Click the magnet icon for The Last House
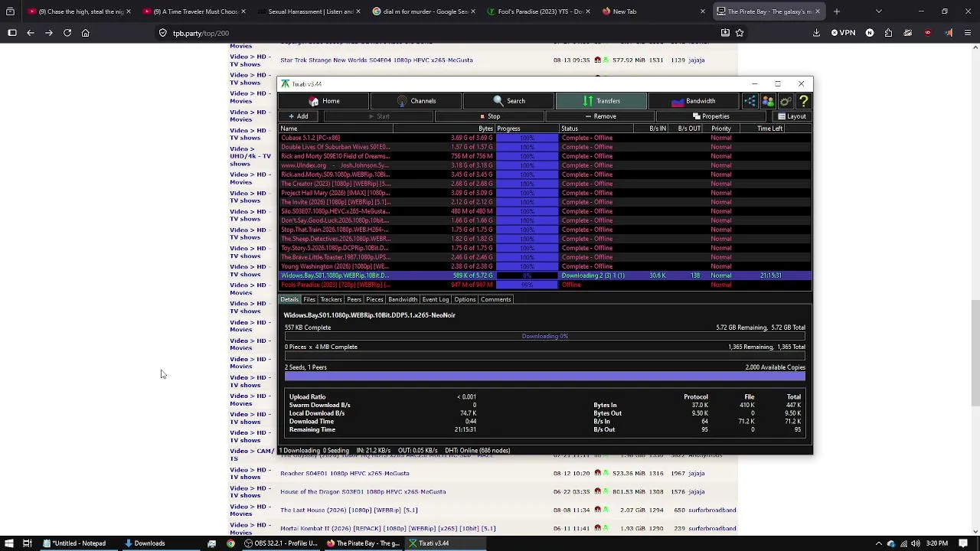Screen dimensions: 980x551 (x=597, y=510)
